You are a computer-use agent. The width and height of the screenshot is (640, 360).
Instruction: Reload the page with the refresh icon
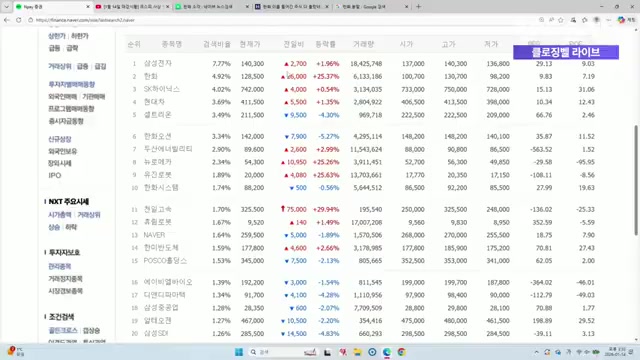pos(19,20)
